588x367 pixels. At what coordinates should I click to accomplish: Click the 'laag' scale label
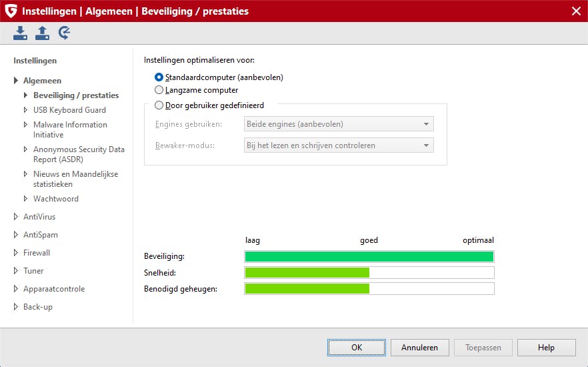[253, 240]
